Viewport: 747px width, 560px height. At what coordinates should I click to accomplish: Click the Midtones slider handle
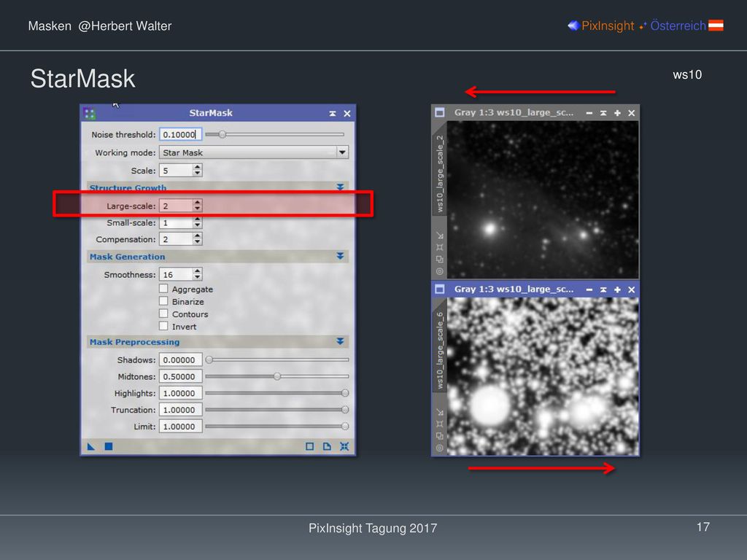tap(277, 376)
